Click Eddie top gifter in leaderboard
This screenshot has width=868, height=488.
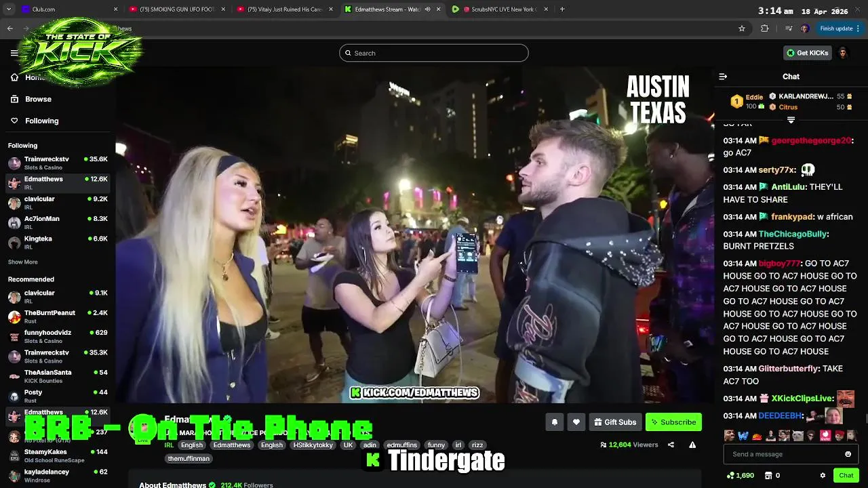pyautogui.click(x=747, y=102)
